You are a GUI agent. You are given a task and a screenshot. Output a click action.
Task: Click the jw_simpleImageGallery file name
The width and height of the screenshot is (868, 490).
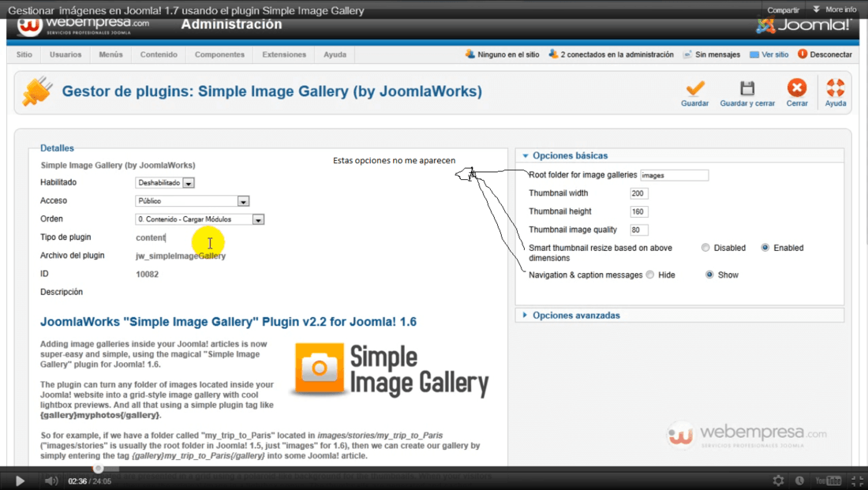tap(181, 256)
